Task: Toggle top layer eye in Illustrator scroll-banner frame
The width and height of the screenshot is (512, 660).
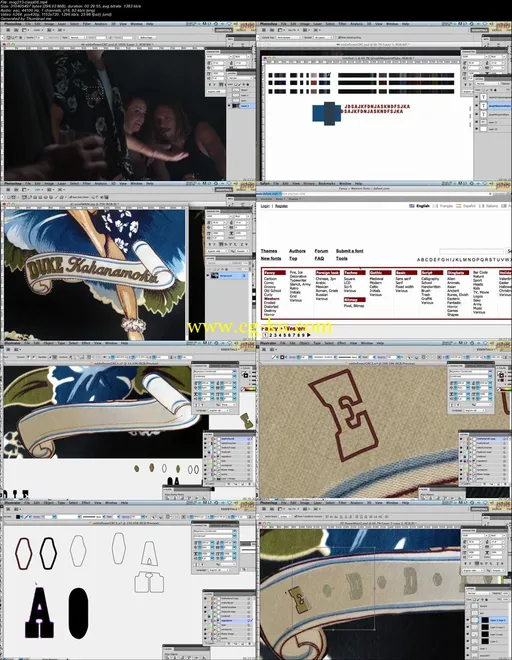Action: [x=206, y=439]
